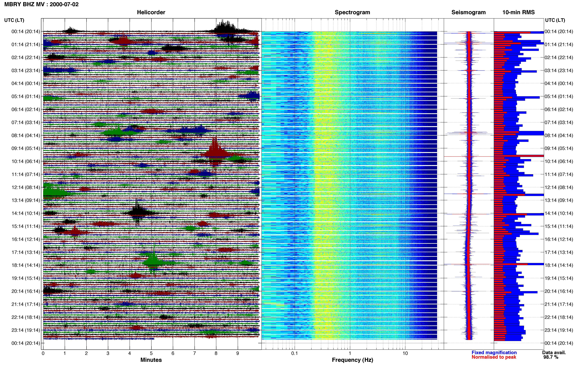Click tick "9" on the Minutes axis
Image resolution: width=588 pixels, height=368 pixels.
click(238, 353)
